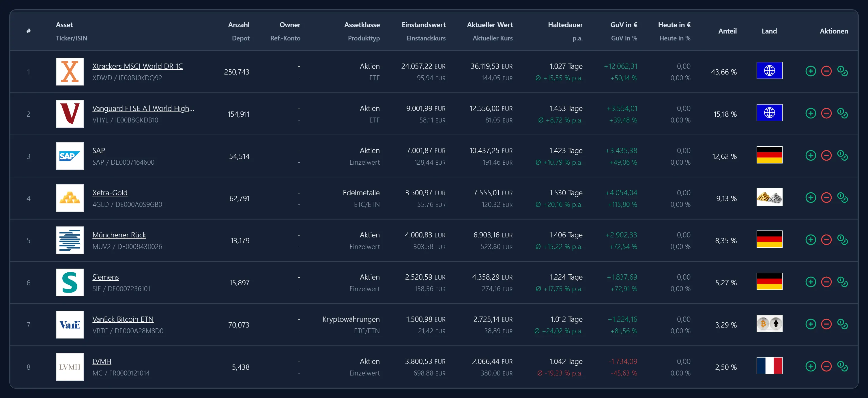Open the SAP asset link
Image resolution: width=868 pixels, height=398 pixels.
pyautogui.click(x=99, y=150)
